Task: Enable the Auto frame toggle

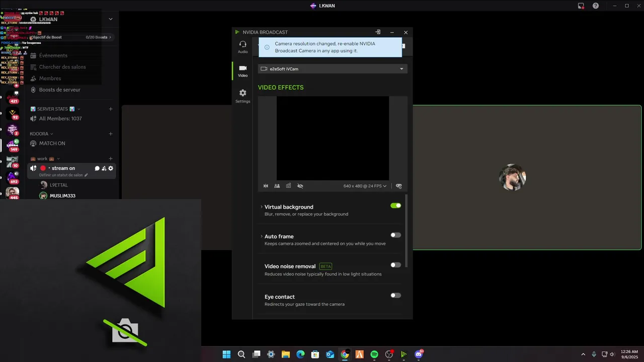Action: pos(396,235)
